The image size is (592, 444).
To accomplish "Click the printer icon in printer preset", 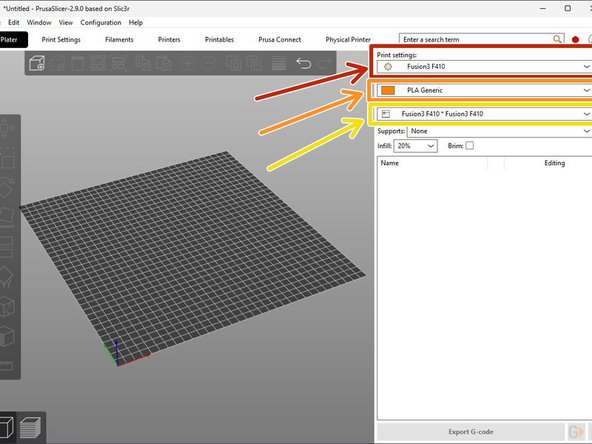I will click(385, 114).
